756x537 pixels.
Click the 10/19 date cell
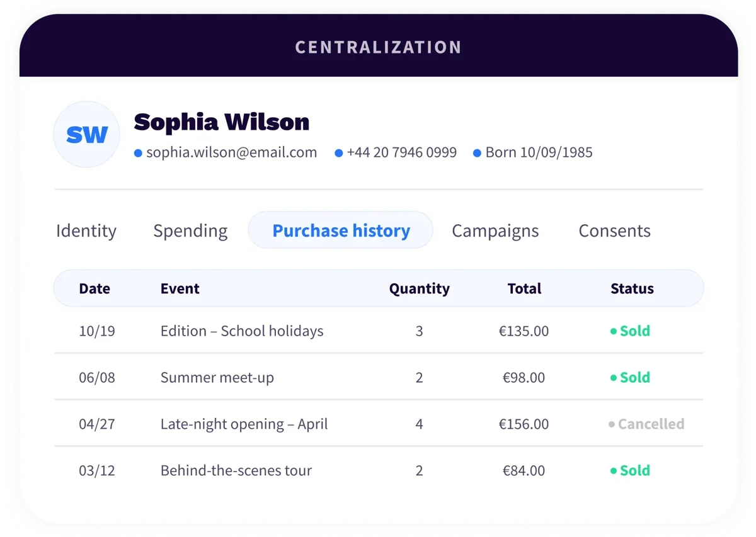[97, 331]
